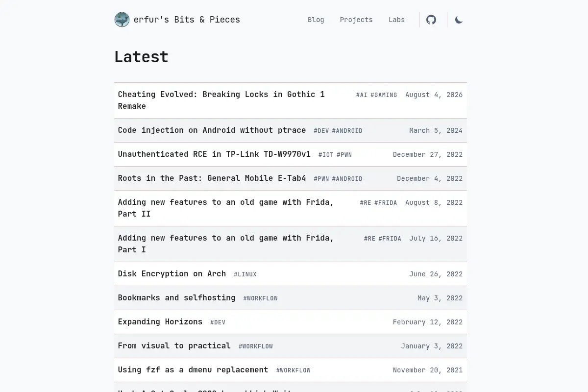
Task: Open Using fzf as a dmenu replacement
Action: (x=193, y=369)
